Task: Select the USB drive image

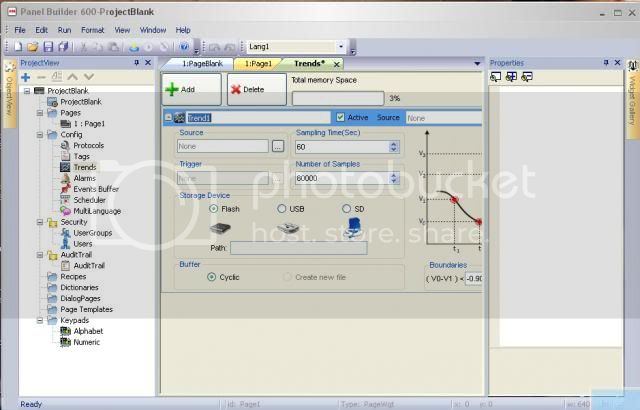Action: pyautogui.click(x=288, y=228)
